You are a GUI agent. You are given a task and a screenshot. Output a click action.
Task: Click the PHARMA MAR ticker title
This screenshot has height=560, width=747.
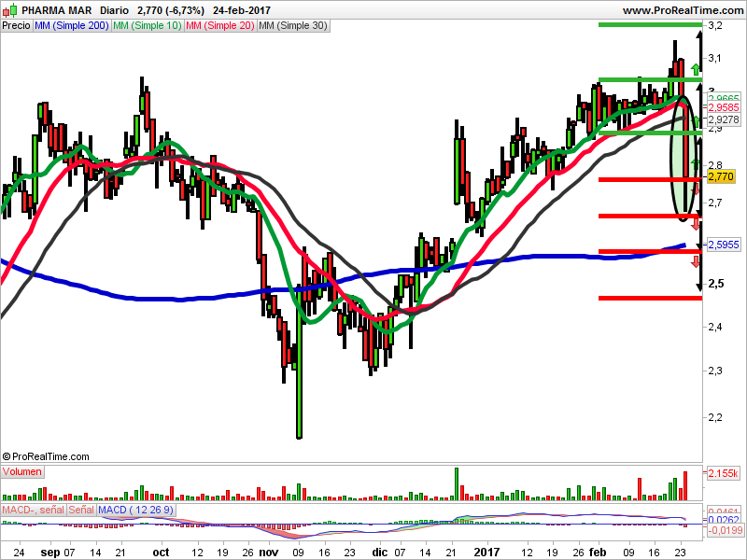pos(57,10)
